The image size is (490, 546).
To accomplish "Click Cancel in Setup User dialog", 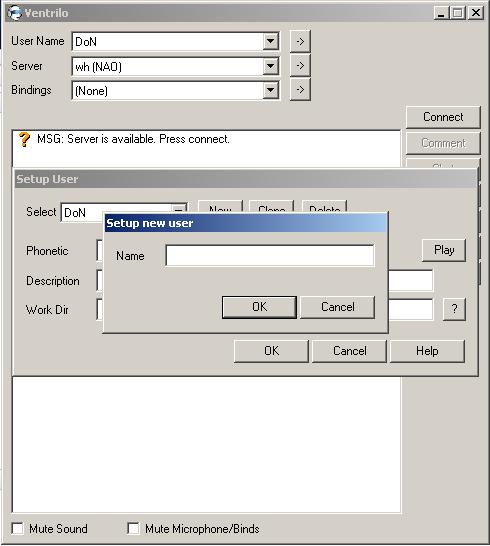I will 349,351.
